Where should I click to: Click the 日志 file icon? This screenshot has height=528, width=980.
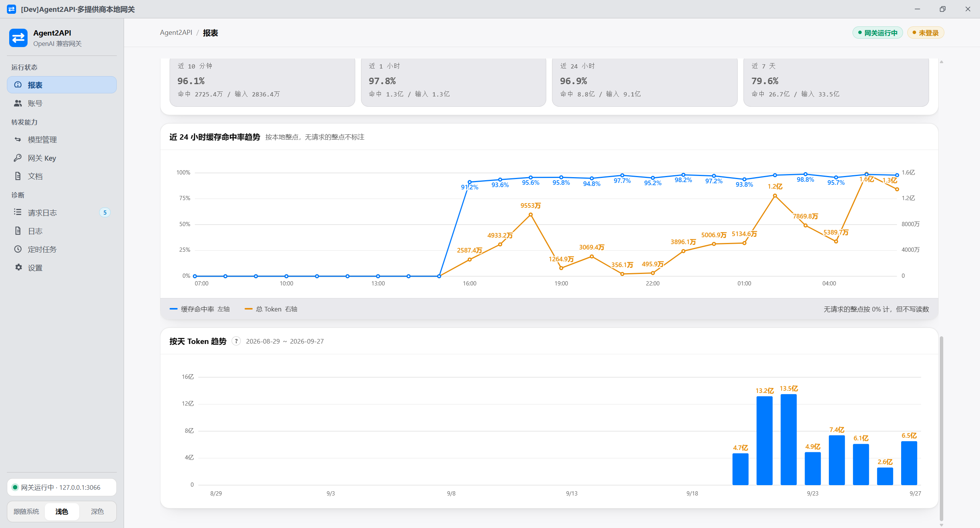point(18,231)
